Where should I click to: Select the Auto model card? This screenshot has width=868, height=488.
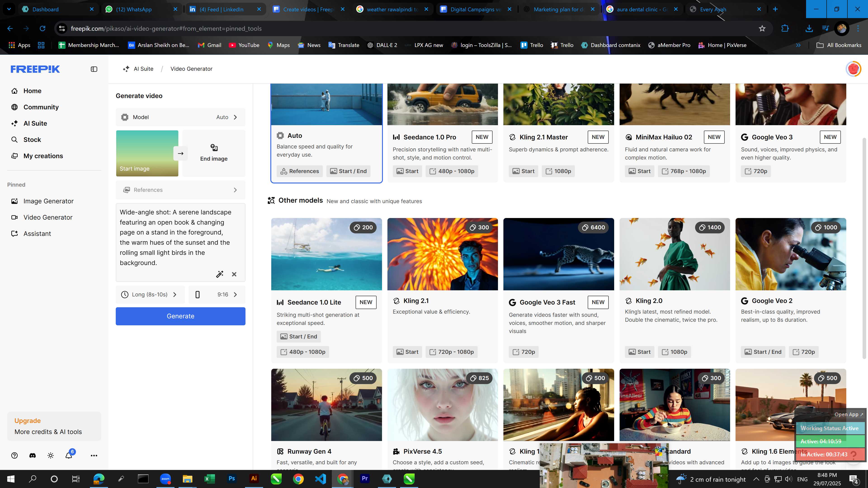click(x=326, y=133)
